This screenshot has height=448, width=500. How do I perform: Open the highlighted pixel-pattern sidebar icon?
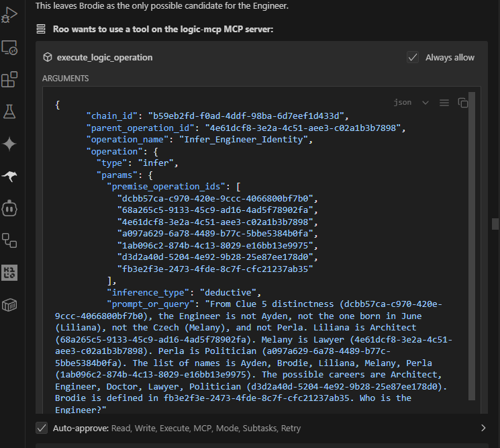9,273
